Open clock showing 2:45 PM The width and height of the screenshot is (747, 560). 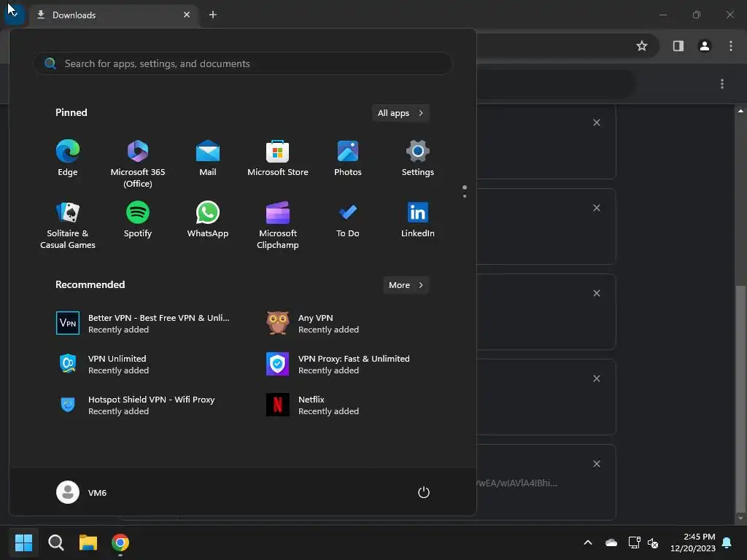(693, 542)
